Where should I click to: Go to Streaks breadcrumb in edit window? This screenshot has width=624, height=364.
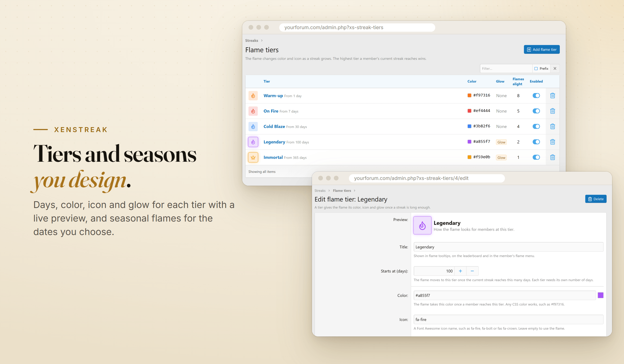click(x=320, y=191)
